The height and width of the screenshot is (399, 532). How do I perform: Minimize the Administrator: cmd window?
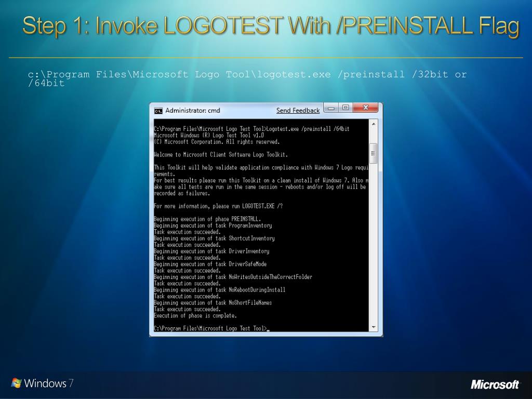coord(331,108)
